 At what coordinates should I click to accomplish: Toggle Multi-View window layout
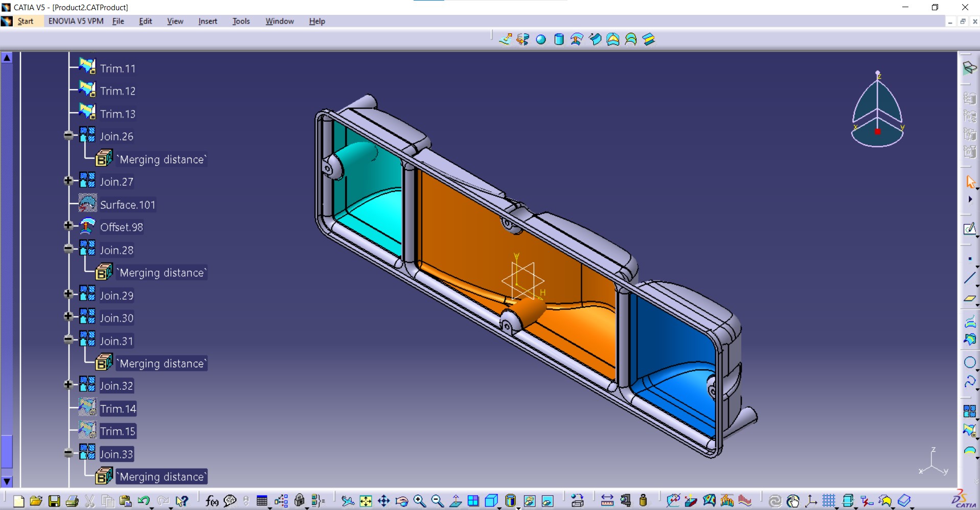[x=473, y=501]
